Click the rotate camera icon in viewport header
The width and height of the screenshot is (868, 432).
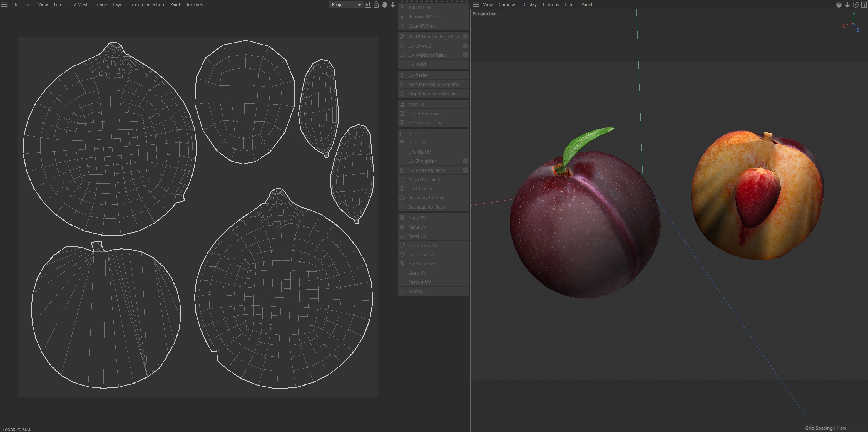[x=855, y=5]
